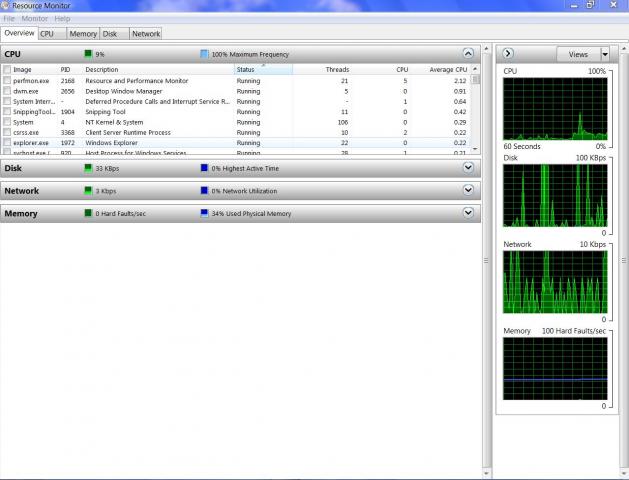Viewport: 629px width, 480px height.
Task: Click the green Network Kbps indicator square
Action: (88, 191)
